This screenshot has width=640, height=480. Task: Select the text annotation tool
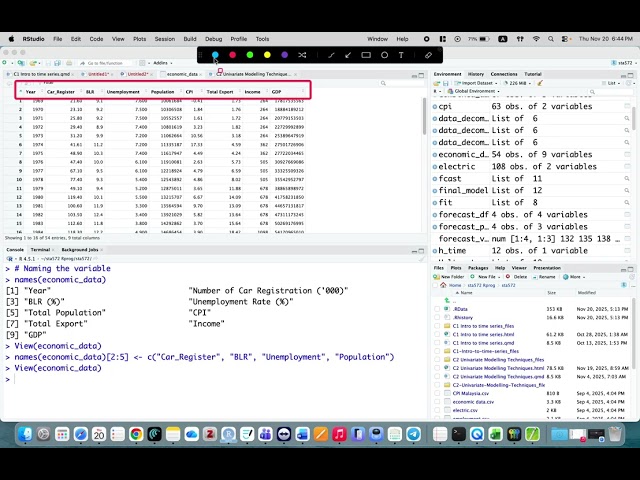click(x=401, y=55)
